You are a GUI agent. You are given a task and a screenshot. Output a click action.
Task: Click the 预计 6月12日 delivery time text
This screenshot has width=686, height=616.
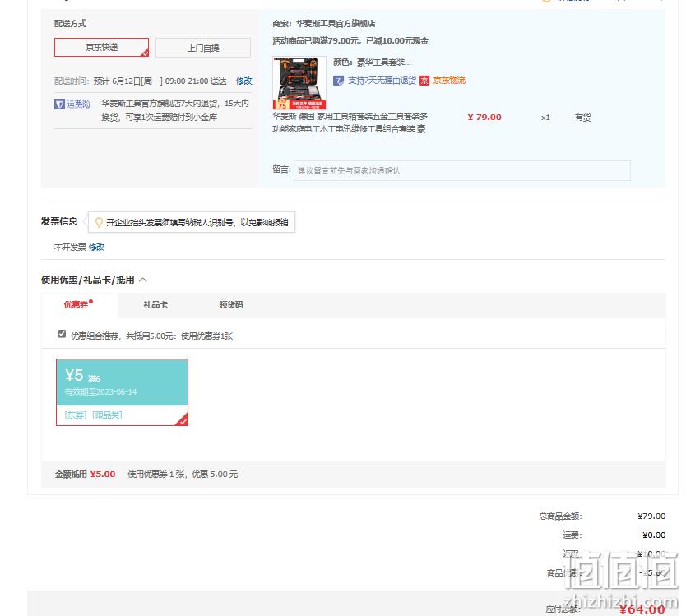click(160, 81)
